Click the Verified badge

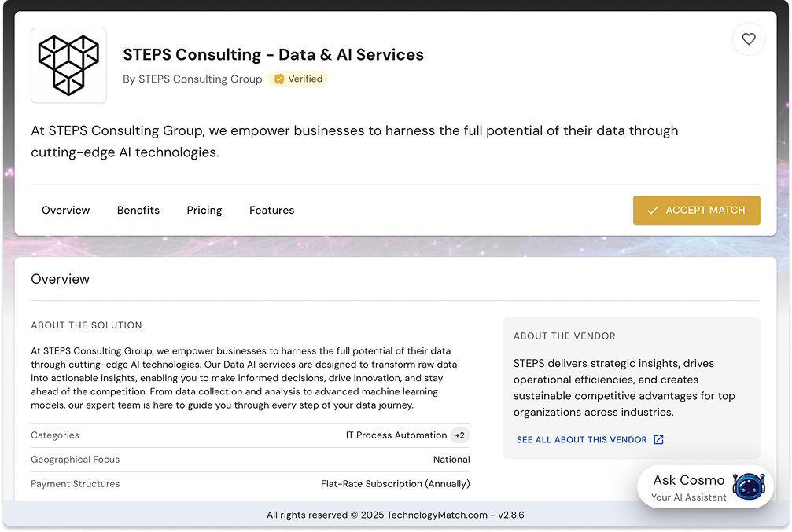point(298,79)
